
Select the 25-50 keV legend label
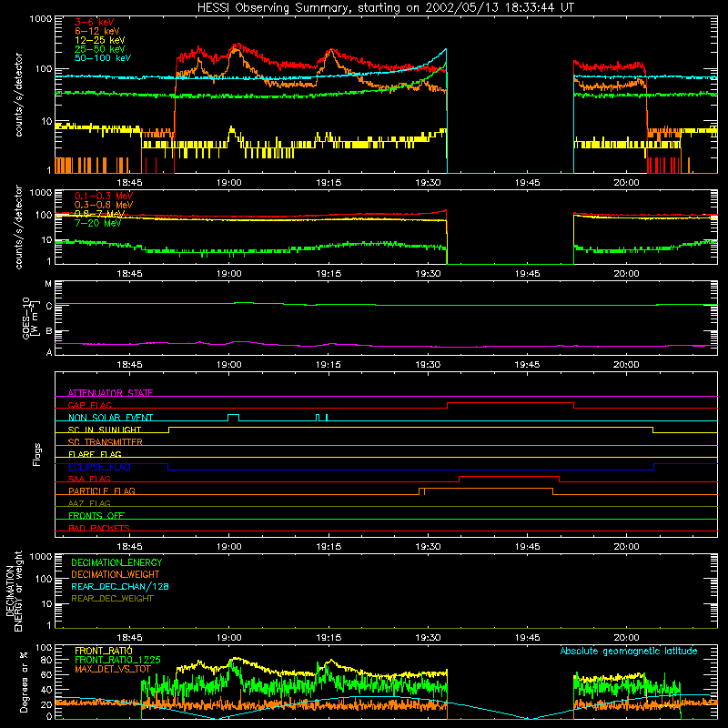pos(100,49)
